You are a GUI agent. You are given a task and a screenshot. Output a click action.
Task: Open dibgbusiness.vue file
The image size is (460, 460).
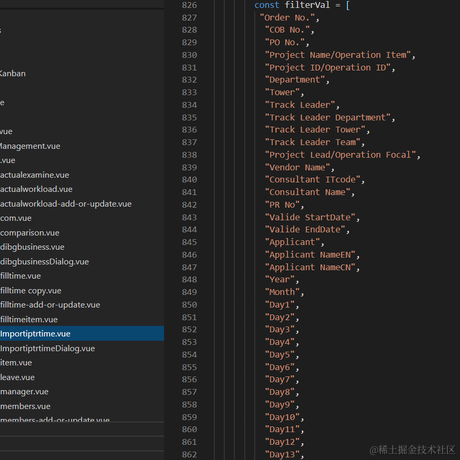(32, 247)
